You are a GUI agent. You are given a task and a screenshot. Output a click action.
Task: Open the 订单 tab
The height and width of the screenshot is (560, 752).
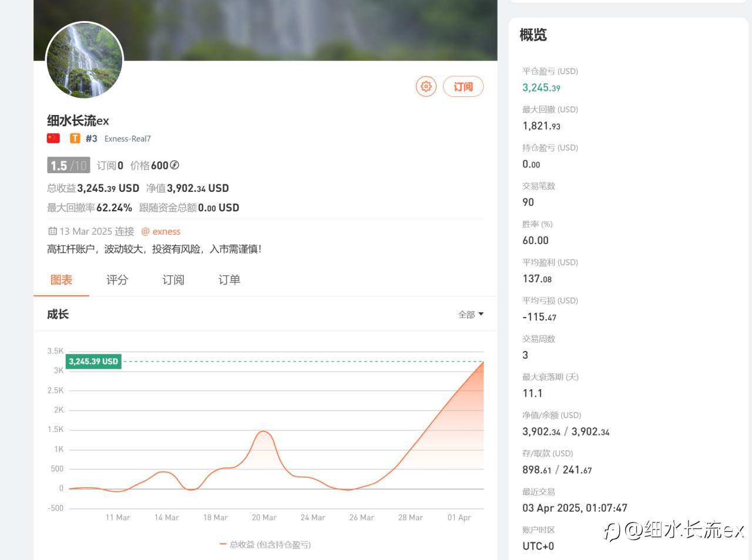point(229,280)
